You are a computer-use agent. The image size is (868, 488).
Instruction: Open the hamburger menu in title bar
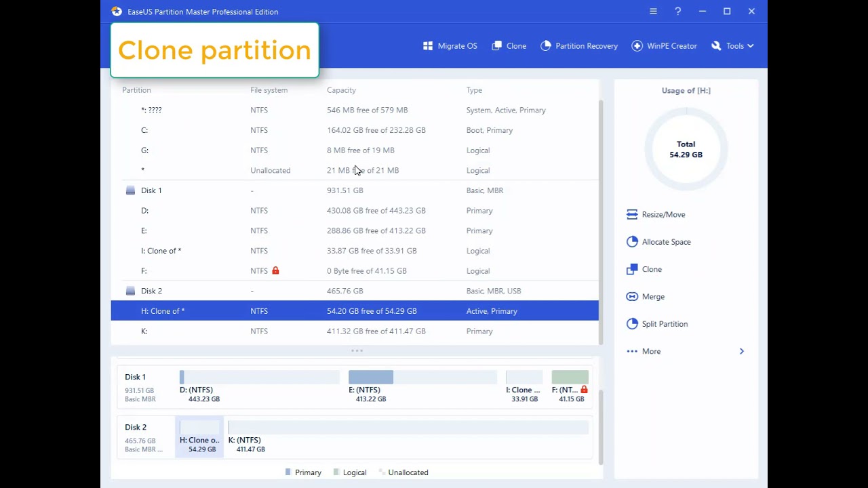(x=653, y=12)
